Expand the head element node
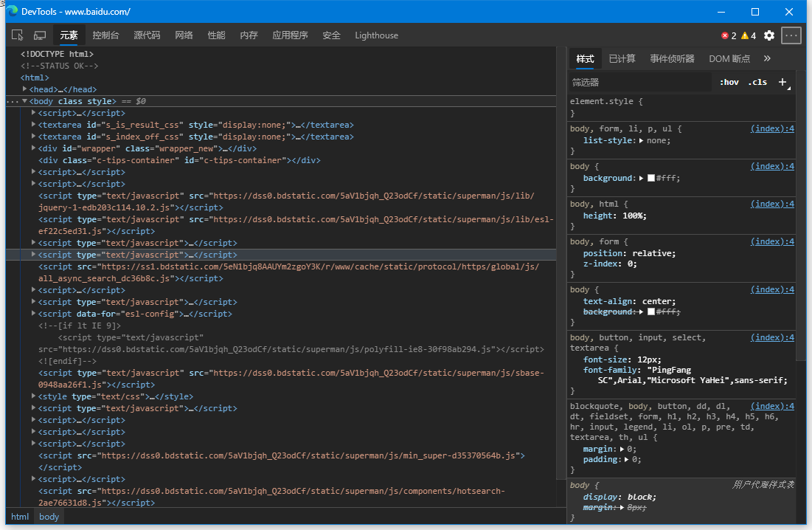The width and height of the screenshot is (812, 530). coord(24,89)
